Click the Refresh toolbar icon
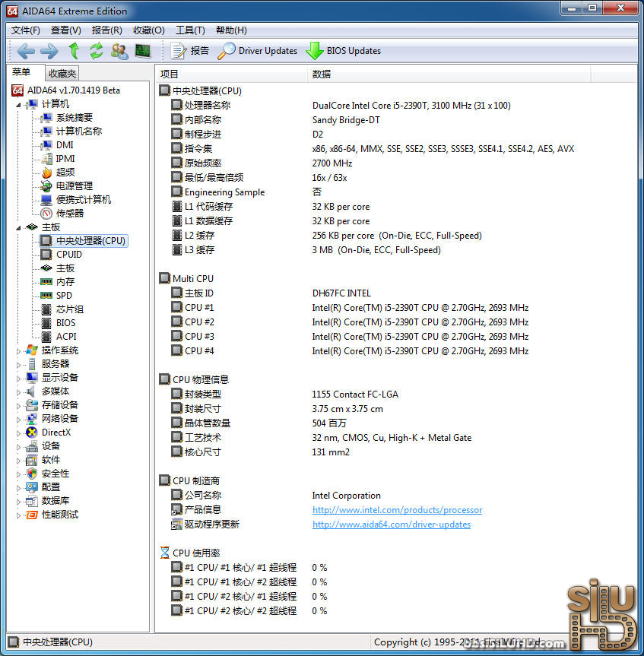This screenshot has height=656, width=644. click(97, 51)
